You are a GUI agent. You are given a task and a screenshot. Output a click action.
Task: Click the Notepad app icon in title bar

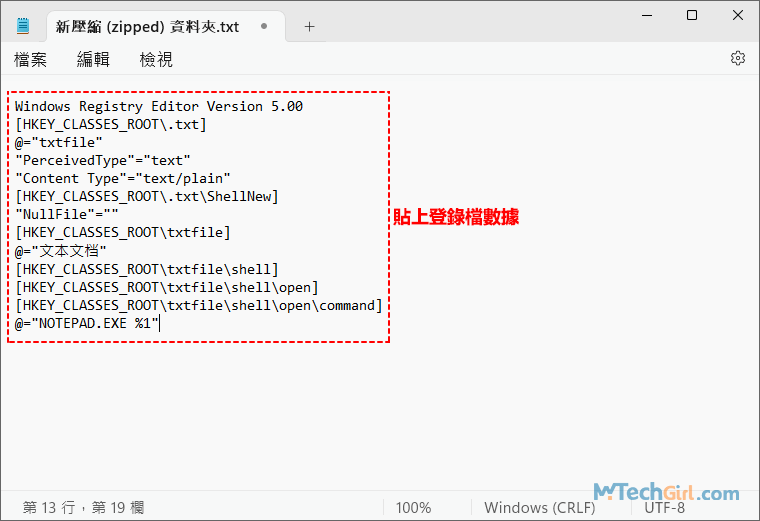(23, 27)
